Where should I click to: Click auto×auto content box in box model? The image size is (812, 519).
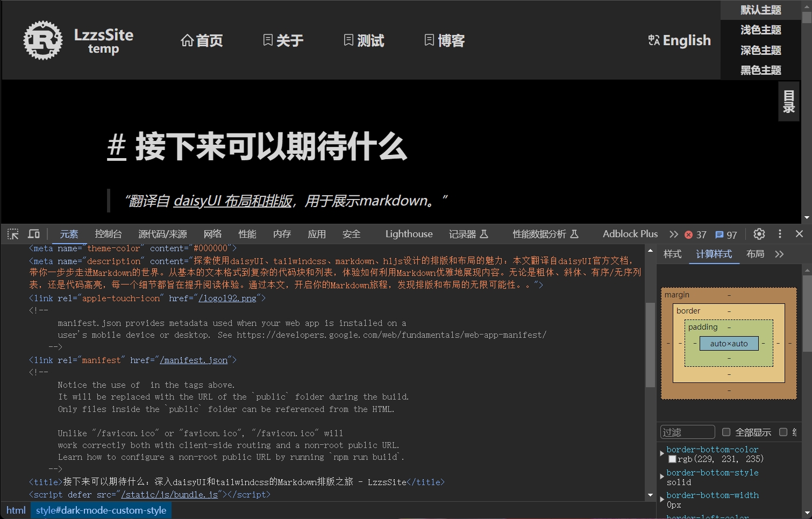pyautogui.click(x=729, y=344)
